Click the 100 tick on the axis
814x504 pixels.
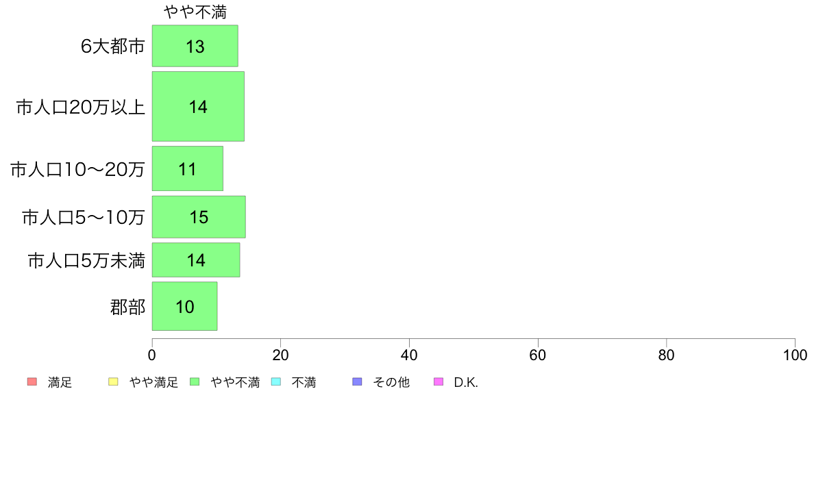click(795, 355)
